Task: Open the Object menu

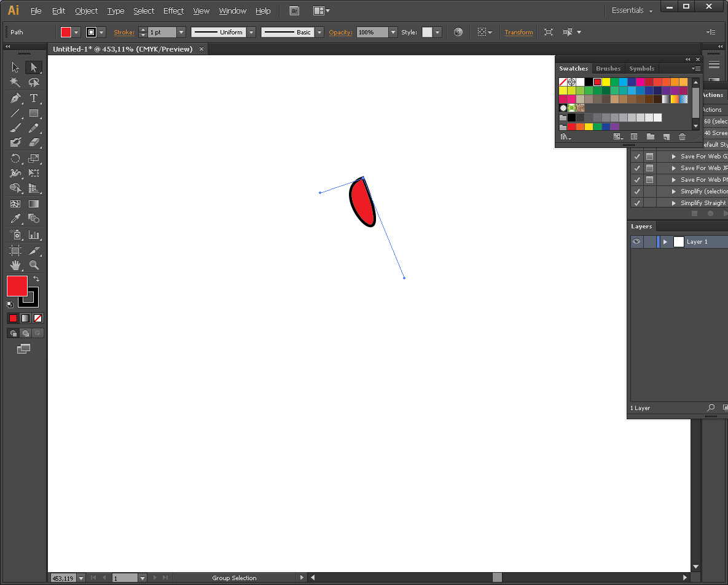Action: click(87, 10)
